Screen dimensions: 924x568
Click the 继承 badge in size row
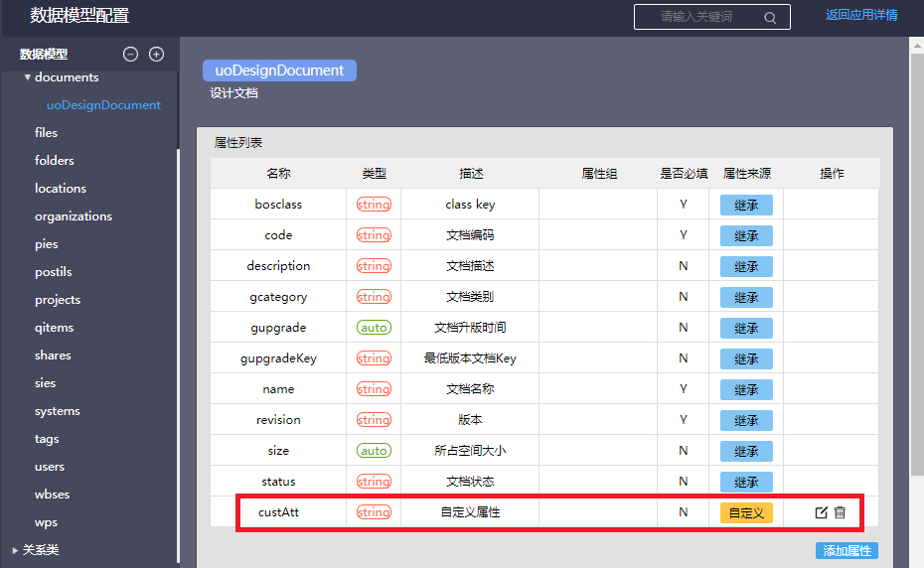(x=746, y=452)
